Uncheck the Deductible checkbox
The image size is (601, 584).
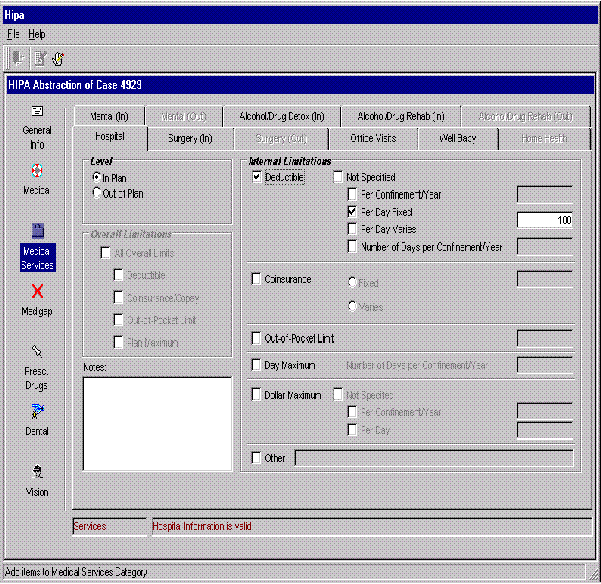click(x=257, y=177)
